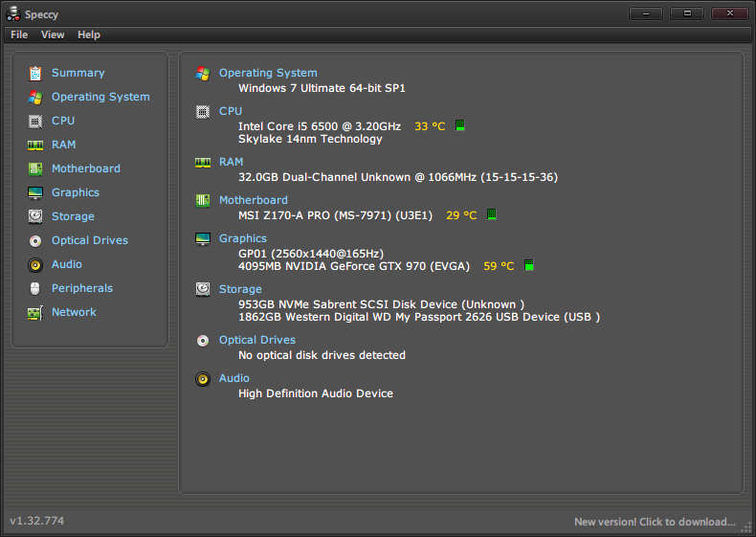Click the Audio speaker icon in sidebar
Viewport: 756px width, 537px height.
tap(35, 265)
